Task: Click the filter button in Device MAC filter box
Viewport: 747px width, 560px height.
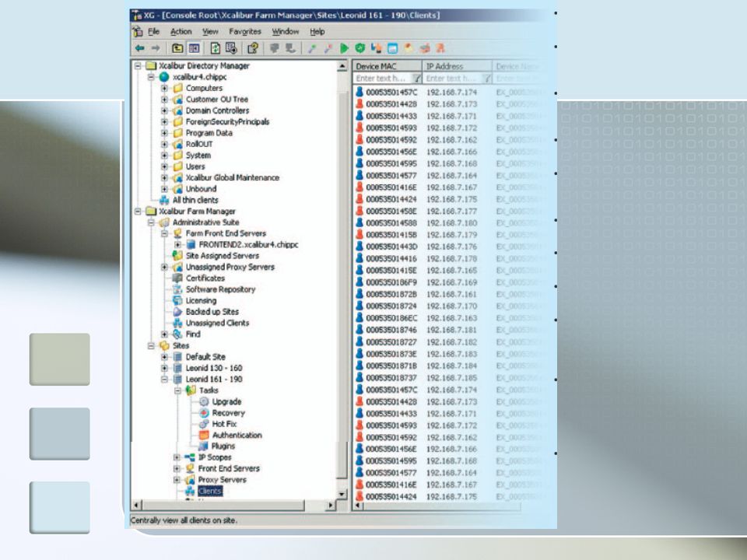Action: (x=417, y=78)
